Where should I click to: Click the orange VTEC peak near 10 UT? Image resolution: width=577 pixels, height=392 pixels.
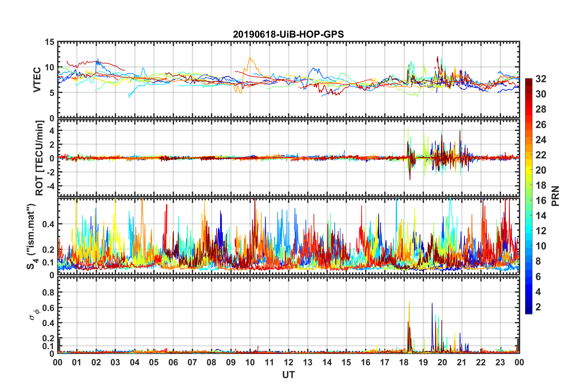click(x=250, y=58)
